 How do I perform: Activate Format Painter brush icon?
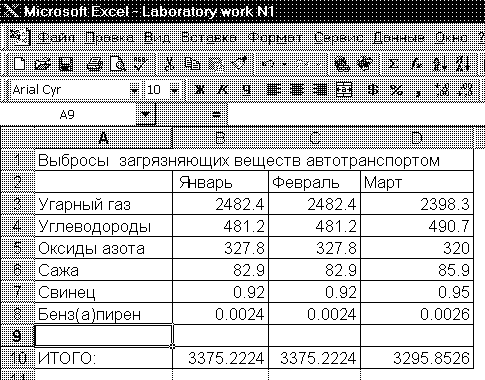click(240, 63)
